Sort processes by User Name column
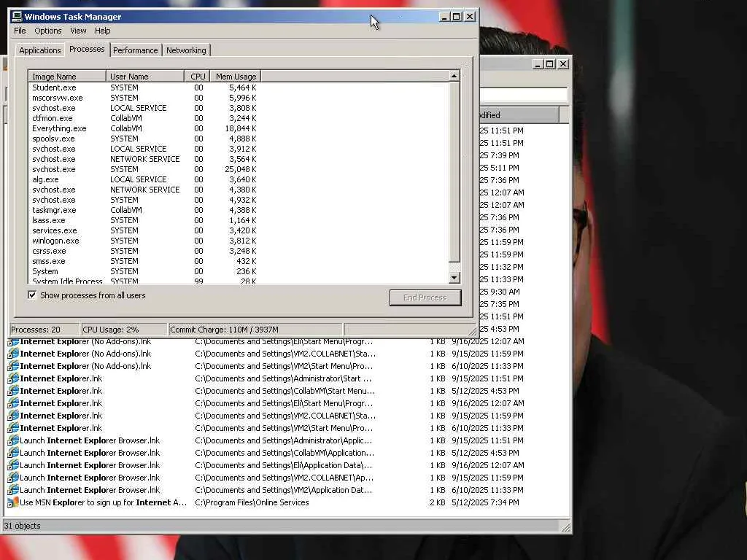 [145, 77]
